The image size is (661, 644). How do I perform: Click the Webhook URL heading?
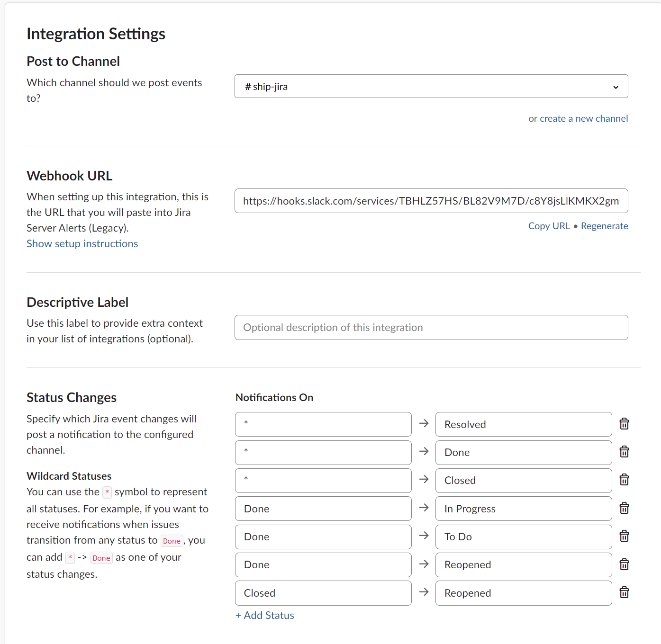[70, 176]
